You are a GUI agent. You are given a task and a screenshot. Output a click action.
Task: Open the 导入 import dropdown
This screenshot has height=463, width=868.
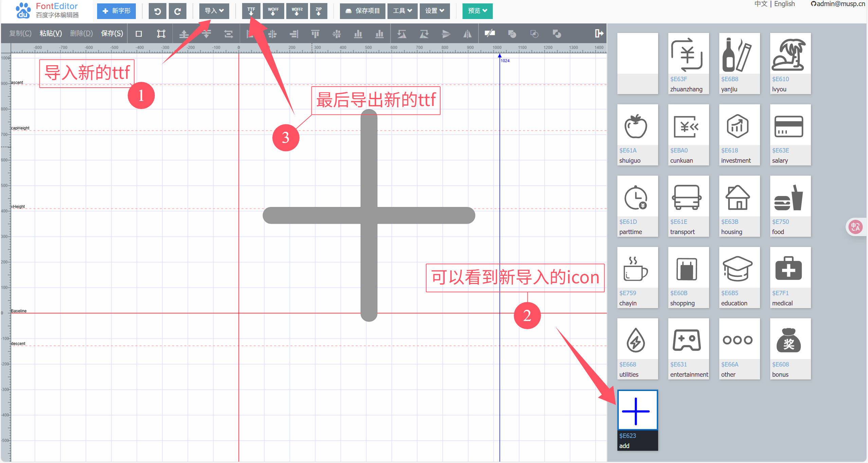[214, 11]
